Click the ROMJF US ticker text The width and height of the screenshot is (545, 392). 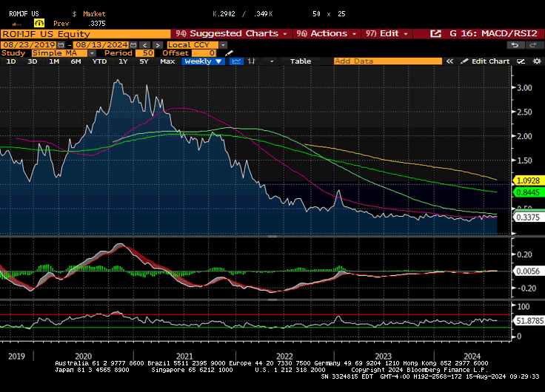point(24,14)
